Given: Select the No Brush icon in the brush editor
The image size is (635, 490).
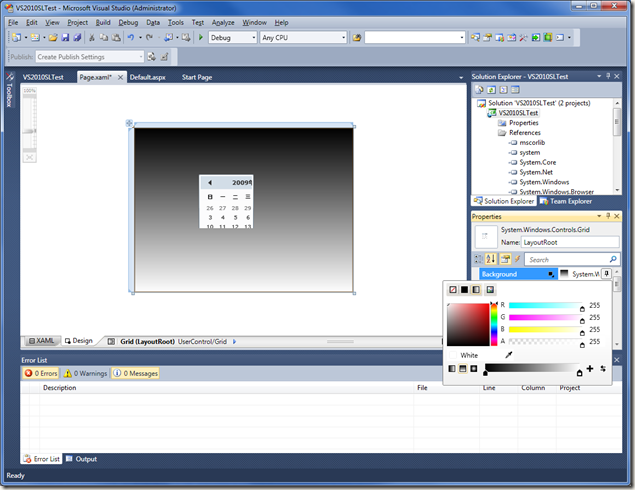Looking at the screenshot, I should (x=453, y=290).
